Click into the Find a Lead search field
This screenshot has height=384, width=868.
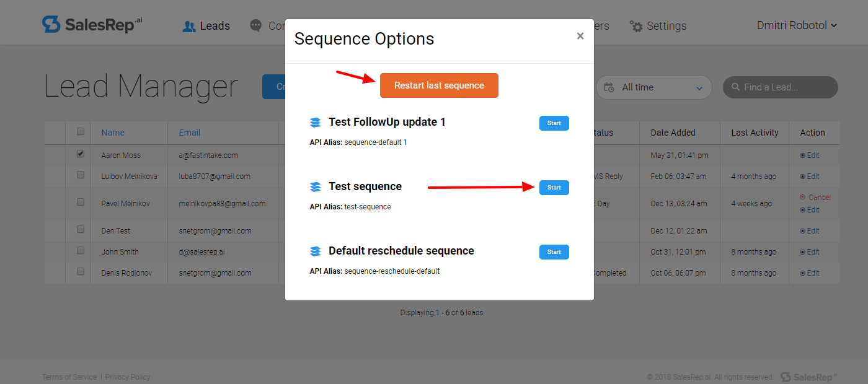coord(781,87)
